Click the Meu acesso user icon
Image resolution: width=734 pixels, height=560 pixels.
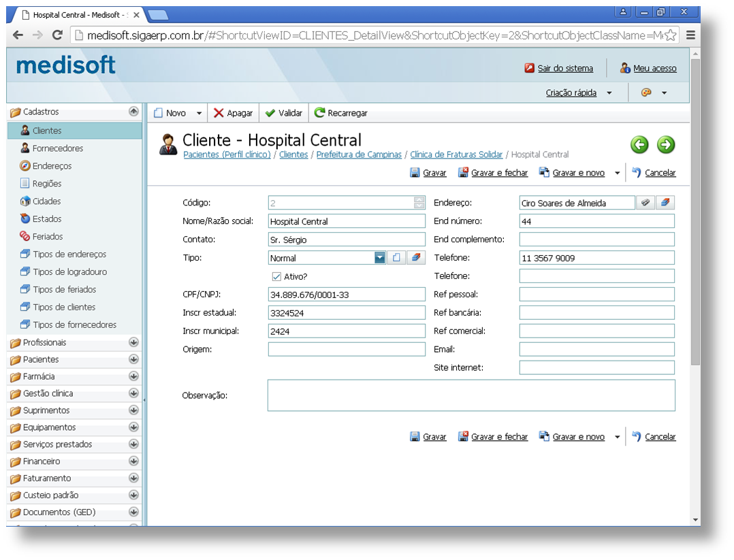(625, 68)
